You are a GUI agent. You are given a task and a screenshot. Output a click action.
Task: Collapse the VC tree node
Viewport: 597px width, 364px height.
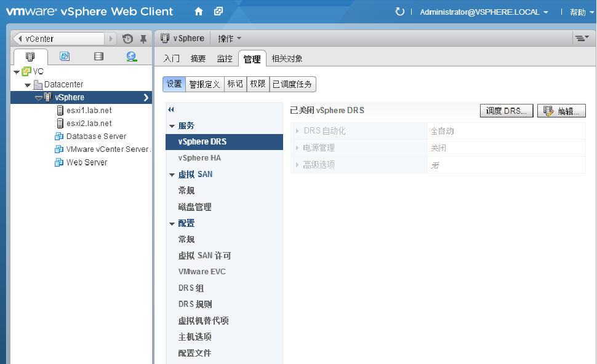17,72
